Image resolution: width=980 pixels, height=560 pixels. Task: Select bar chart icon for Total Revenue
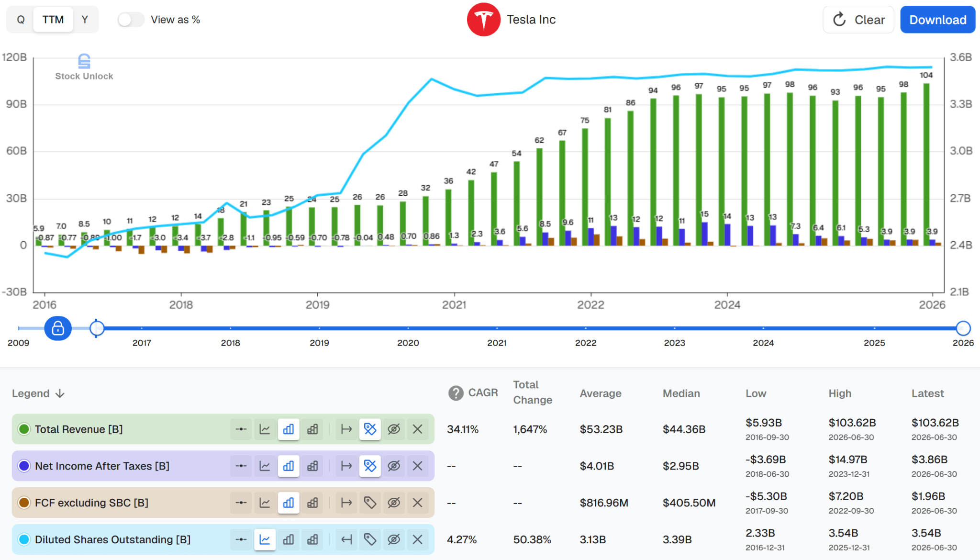coord(289,429)
